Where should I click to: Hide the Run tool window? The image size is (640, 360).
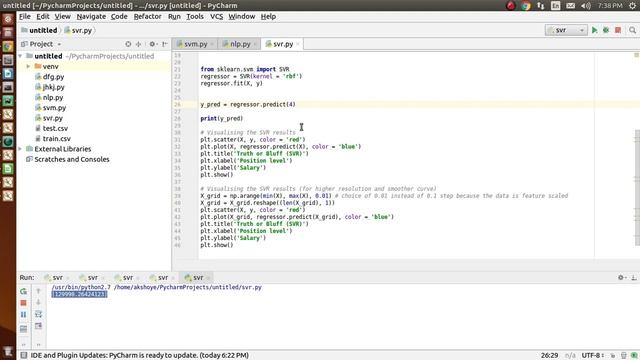pyautogui.click(x=633, y=278)
